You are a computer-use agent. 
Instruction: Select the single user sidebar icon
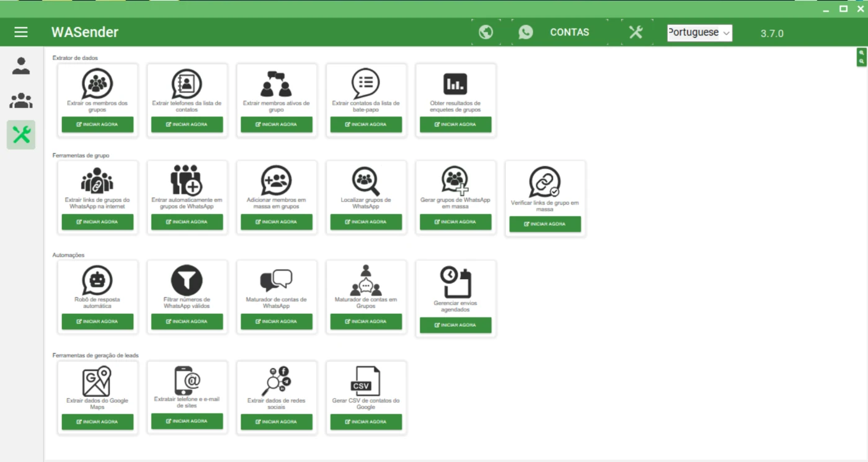[21, 66]
